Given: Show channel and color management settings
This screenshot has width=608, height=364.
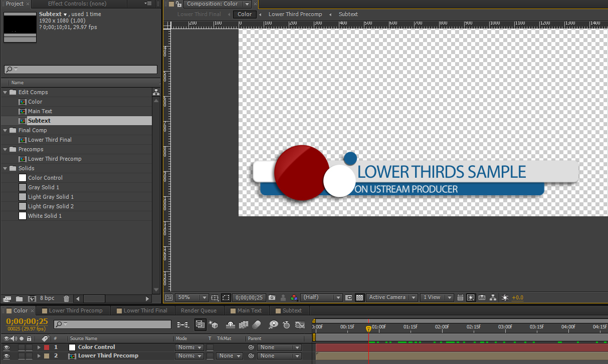Looking at the screenshot, I should click(294, 297).
